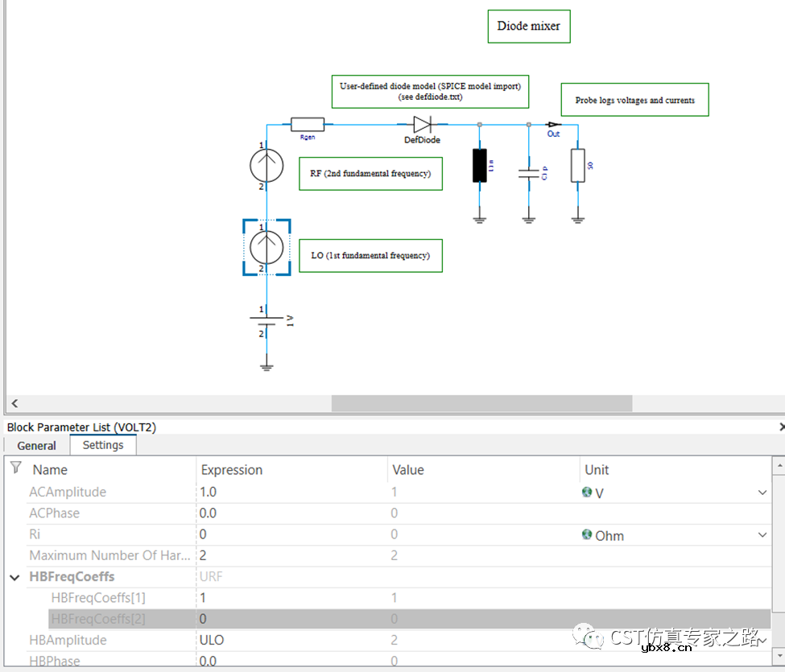Image resolution: width=785 pixels, height=672 pixels.
Task: Select the Rgen resistor component
Action: click(307, 124)
